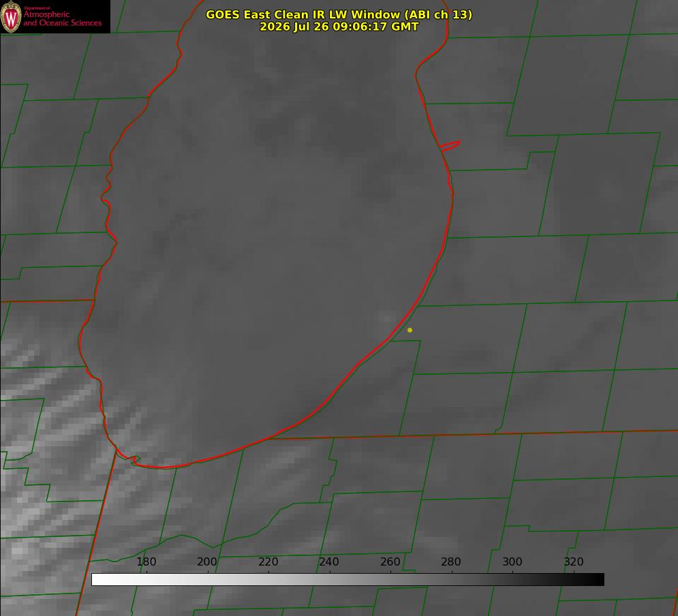Click the UW crest logo
The height and width of the screenshot is (616, 678).
tap(11, 17)
